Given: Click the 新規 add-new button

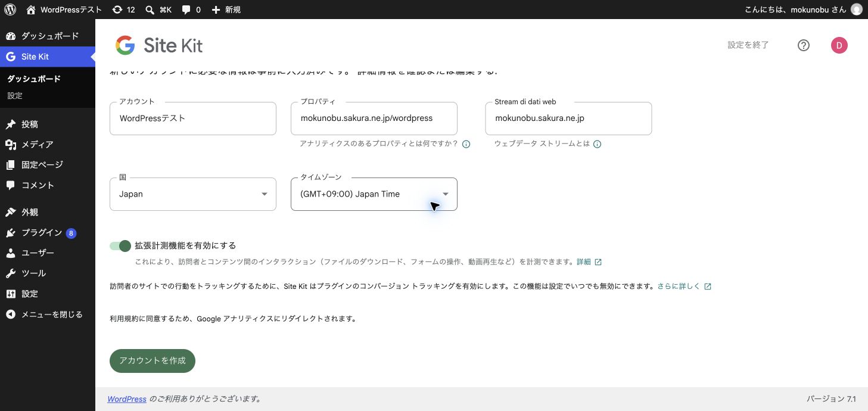Looking at the screenshot, I should (226, 10).
